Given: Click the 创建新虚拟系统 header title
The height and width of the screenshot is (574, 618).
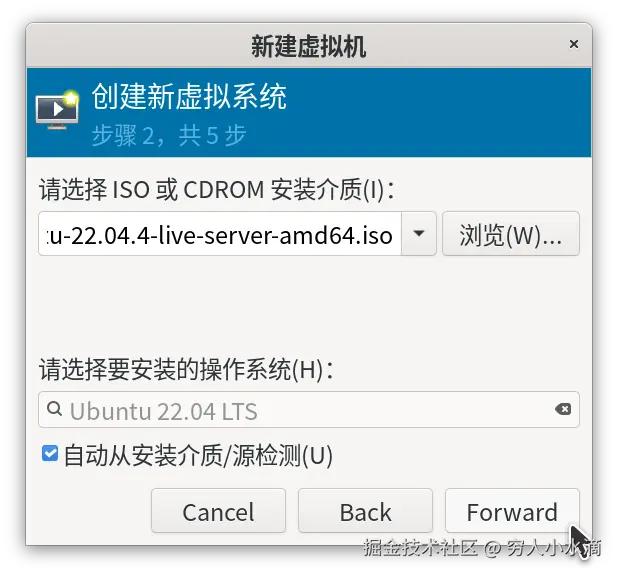Looking at the screenshot, I should point(189,96).
